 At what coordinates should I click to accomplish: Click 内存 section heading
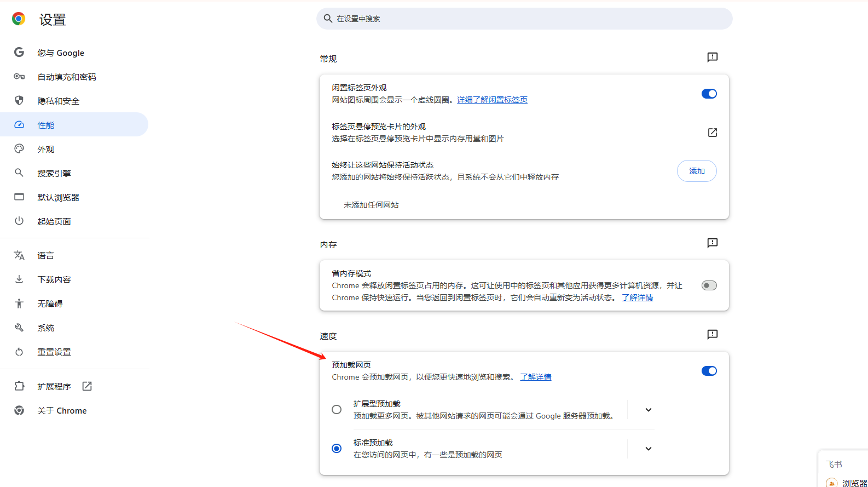pyautogui.click(x=328, y=245)
